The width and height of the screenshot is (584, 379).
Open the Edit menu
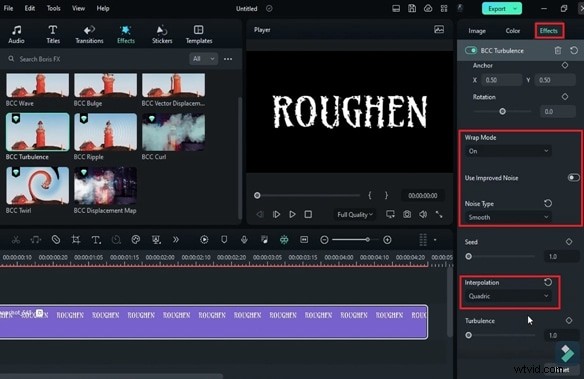(x=30, y=8)
